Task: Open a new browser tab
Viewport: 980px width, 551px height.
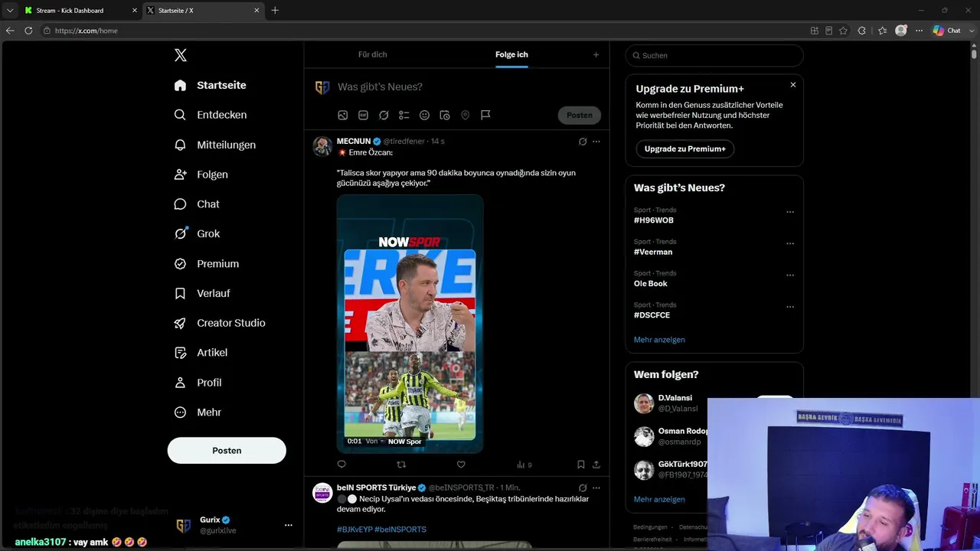Action: coord(275,11)
